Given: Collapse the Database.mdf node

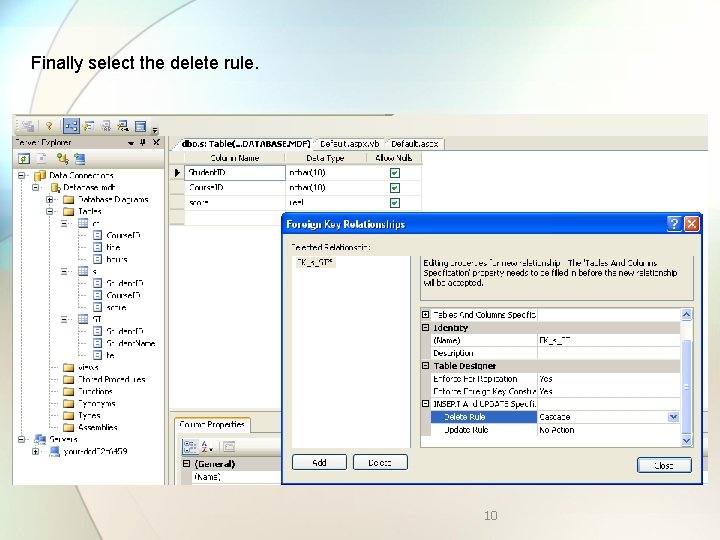Looking at the screenshot, I should click(x=35, y=187).
